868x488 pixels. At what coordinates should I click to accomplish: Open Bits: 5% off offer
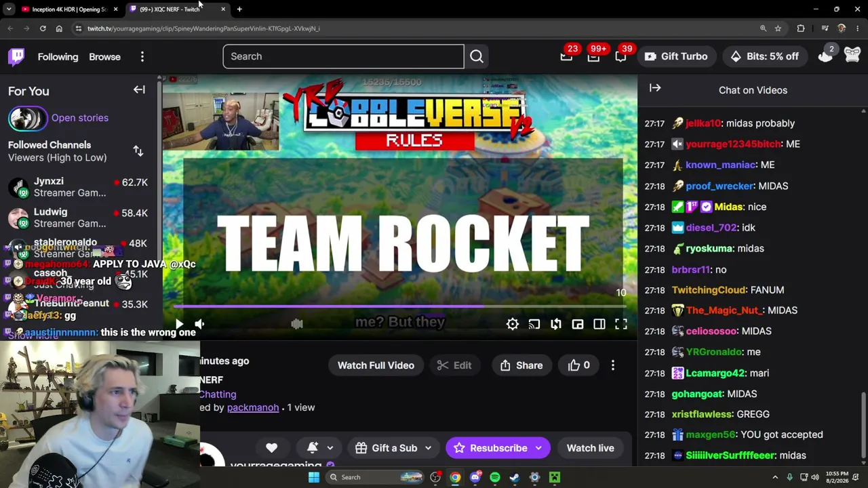(764, 56)
